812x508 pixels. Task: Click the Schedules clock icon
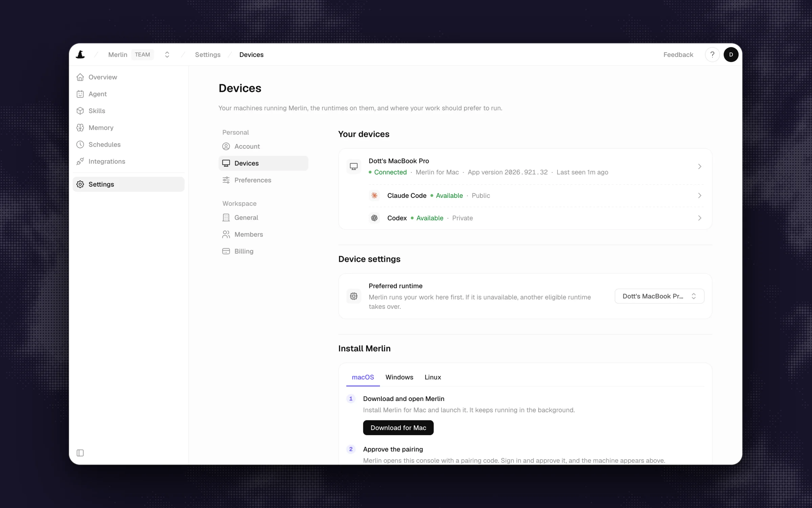80,145
